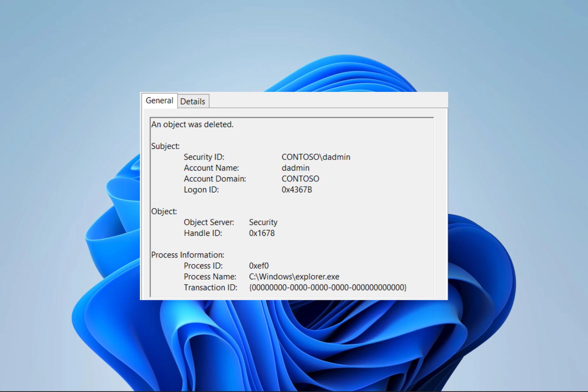Image resolution: width=588 pixels, height=392 pixels.
Task: Click the 'Transaction ID:' label
Action: [210, 288]
